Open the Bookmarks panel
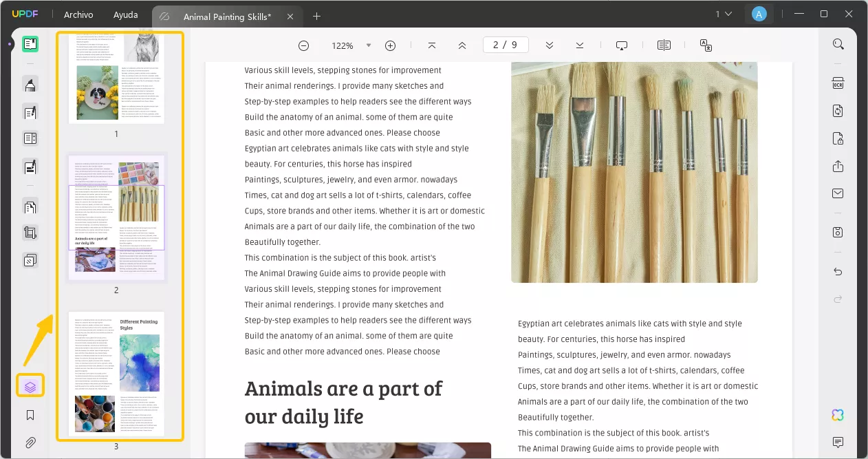The height and width of the screenshot is (459, 868). coord(30,415)
